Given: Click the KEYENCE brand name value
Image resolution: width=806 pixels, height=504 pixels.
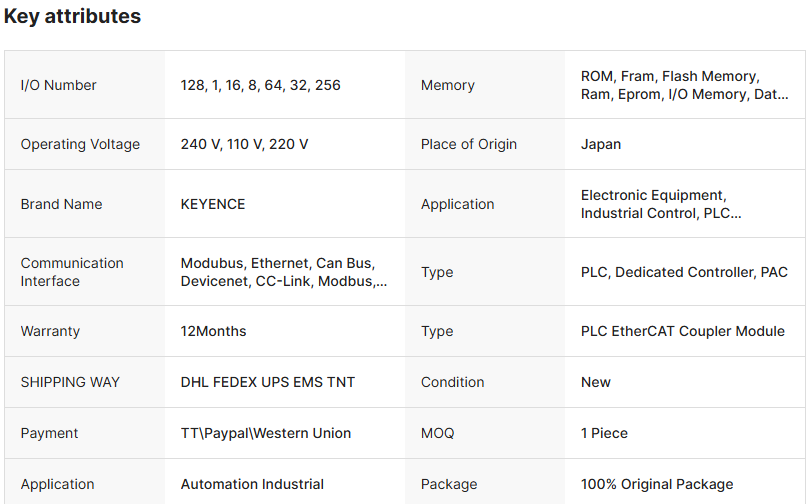Looking at the screenshot, I should 213,204.
